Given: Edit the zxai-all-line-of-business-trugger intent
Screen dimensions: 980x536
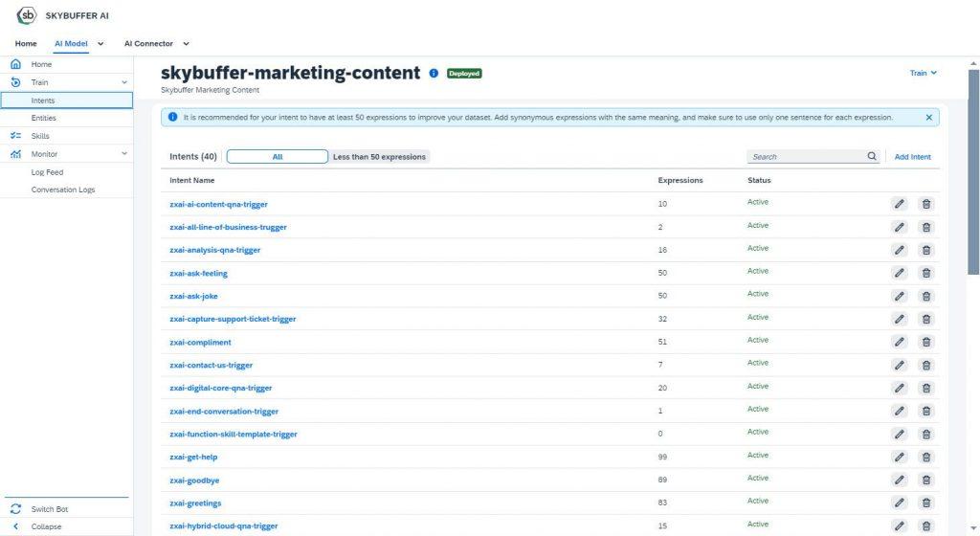Looking at the screenshot, I should pos(900,227).
